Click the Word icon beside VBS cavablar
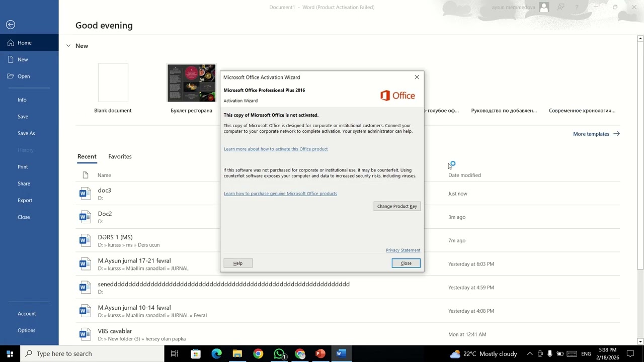644x362 pixels. tap(85, 334)
